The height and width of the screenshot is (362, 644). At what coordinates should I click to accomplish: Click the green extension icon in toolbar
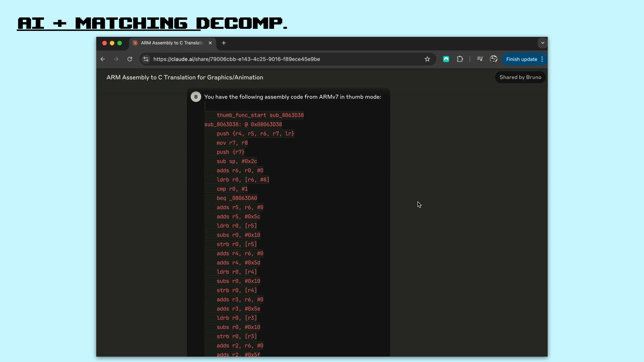tap(446, 59)
